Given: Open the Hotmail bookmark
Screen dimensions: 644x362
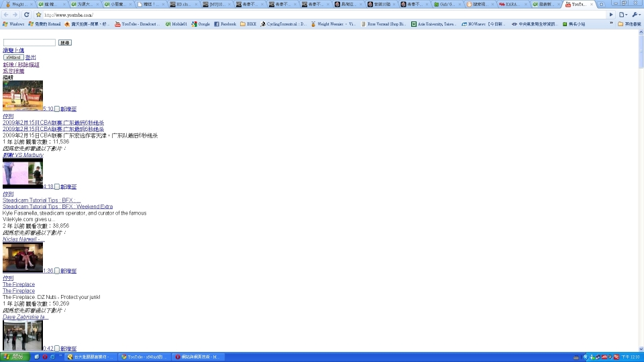Looking at the screenshot, I should click(44, 24).
